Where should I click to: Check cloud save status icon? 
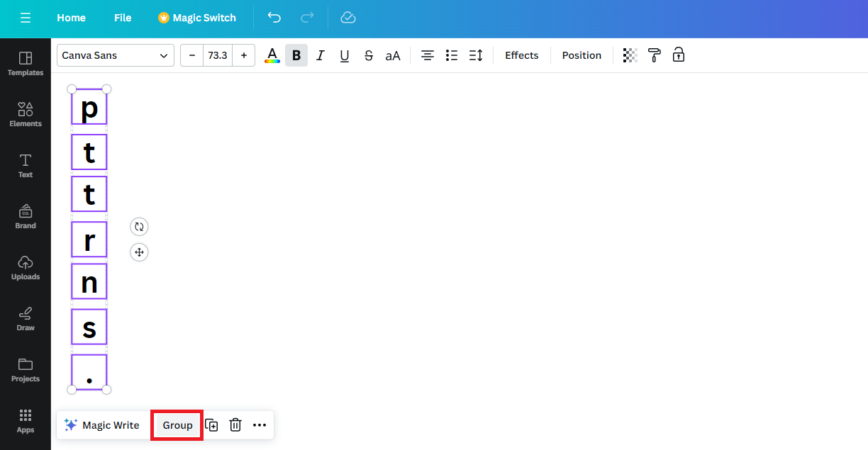point(348,18)
